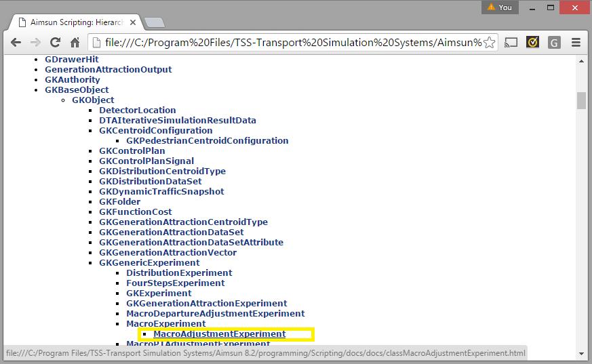Bookmark this page with the star icon
The image size is (592, 364).
pyautogui.click(x=489, y=43)
